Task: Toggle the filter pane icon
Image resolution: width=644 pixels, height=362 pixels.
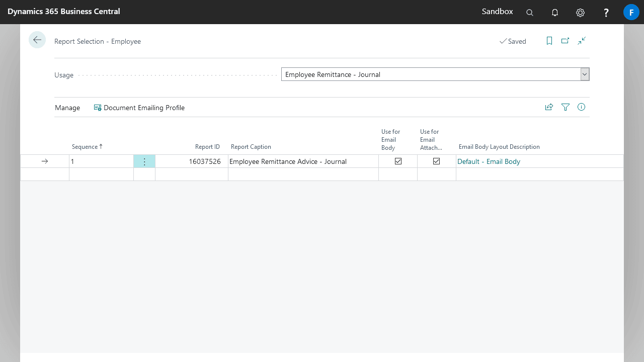Action: [x=566, y=107]
